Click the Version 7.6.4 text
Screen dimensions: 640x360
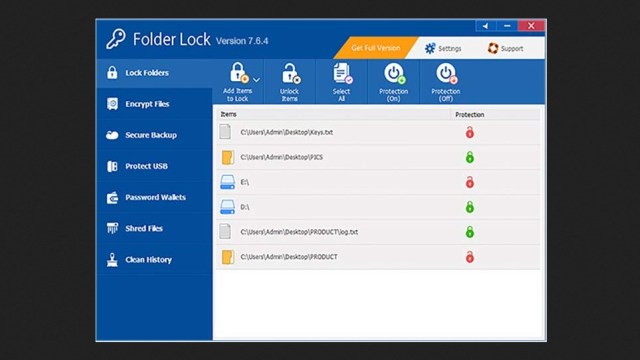tap(242, 41)
